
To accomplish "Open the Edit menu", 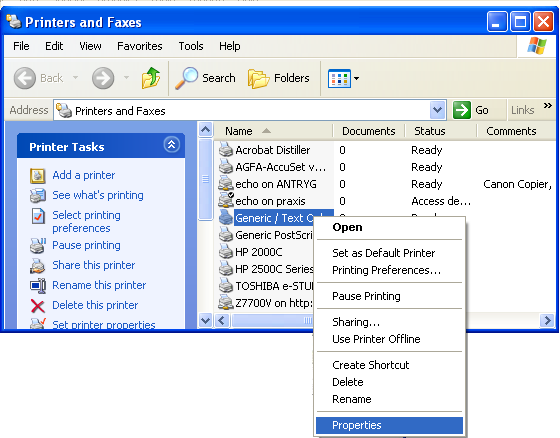I will point(54,46).
